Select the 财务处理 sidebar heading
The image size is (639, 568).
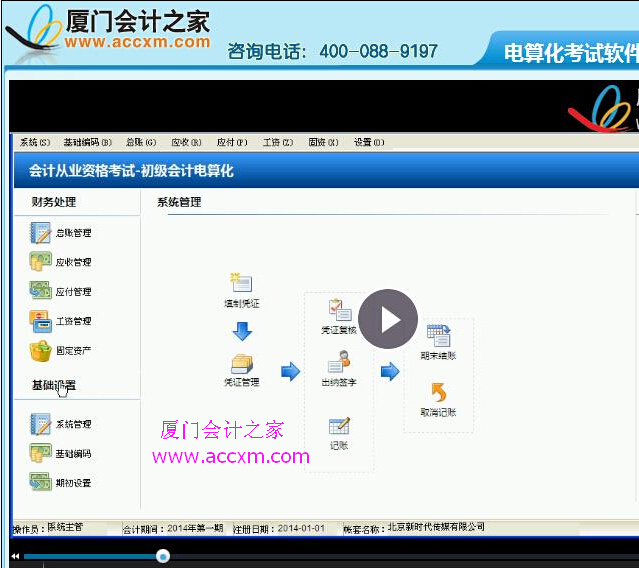tap(54, 202)
